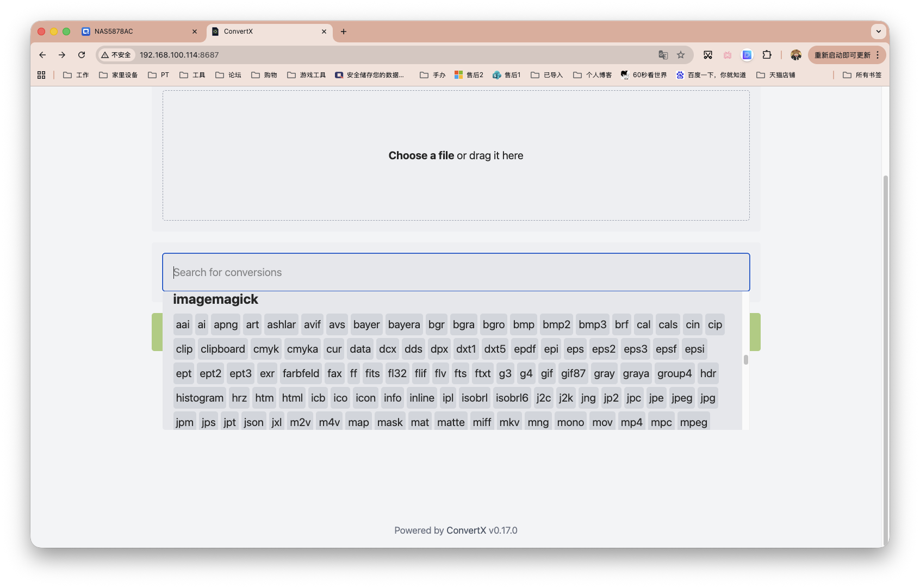920x588 pixels.
Task: Open the 工作 bookmark folder
Action: [76, 75]
